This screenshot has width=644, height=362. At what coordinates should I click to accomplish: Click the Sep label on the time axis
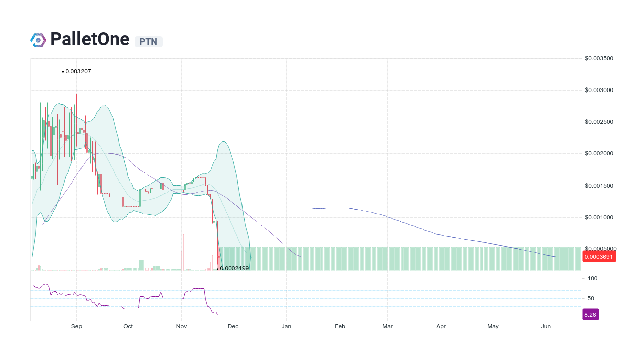click(76, 326)
